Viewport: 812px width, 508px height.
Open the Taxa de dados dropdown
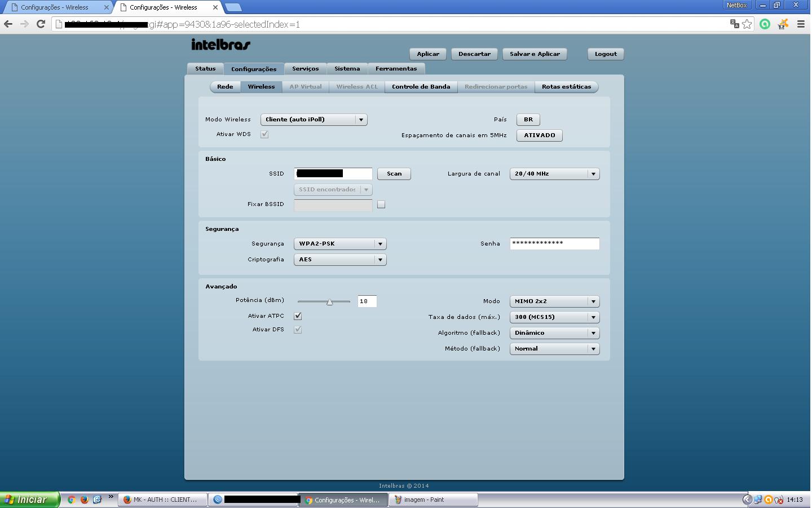coord(554,317)
